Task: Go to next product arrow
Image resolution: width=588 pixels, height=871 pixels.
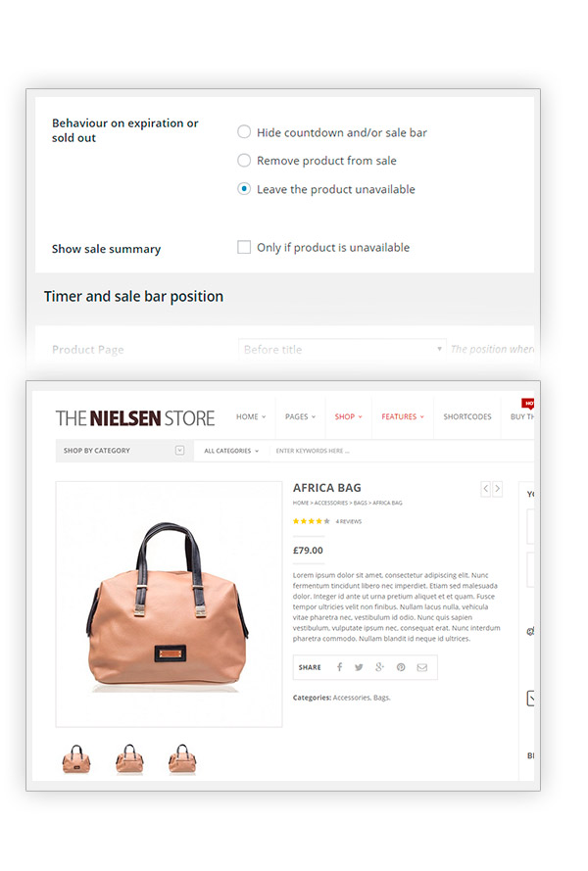Action: coord(497,488)
